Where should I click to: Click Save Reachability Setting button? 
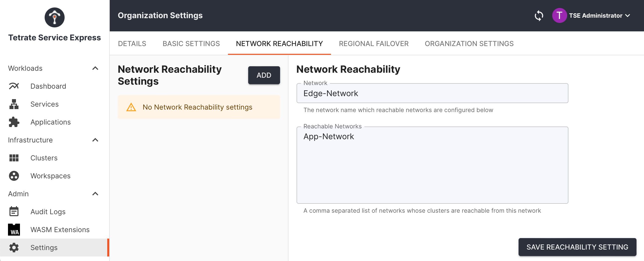[x=577, y=247]
